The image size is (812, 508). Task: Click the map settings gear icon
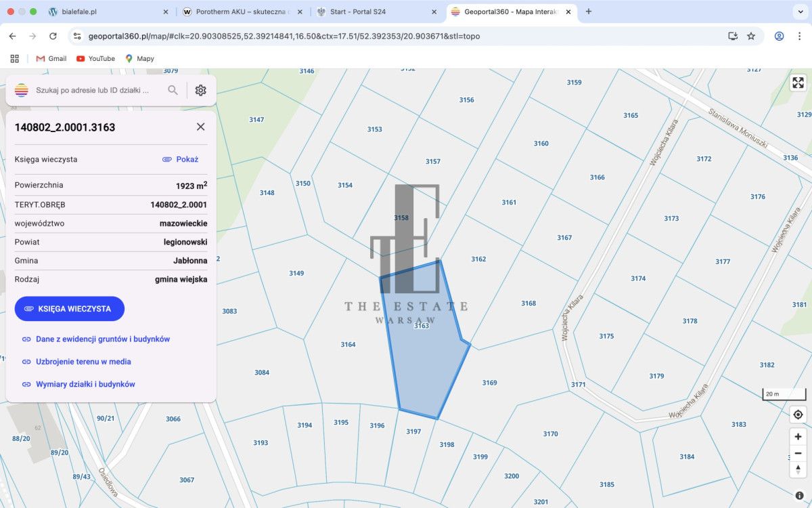(200, 90)
